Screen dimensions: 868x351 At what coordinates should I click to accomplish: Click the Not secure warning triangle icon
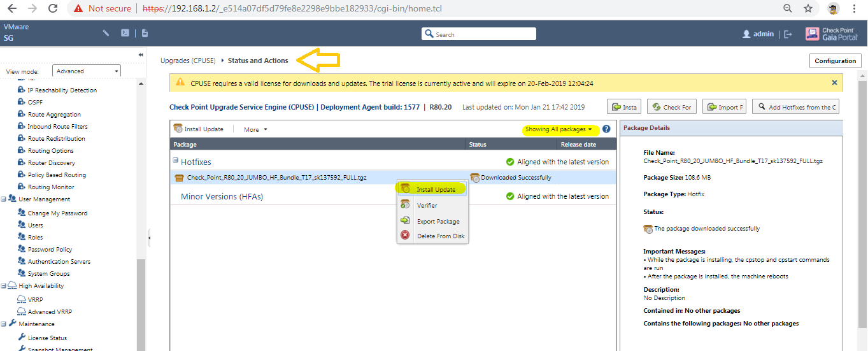pyautogui.click(x=78, y=9)
